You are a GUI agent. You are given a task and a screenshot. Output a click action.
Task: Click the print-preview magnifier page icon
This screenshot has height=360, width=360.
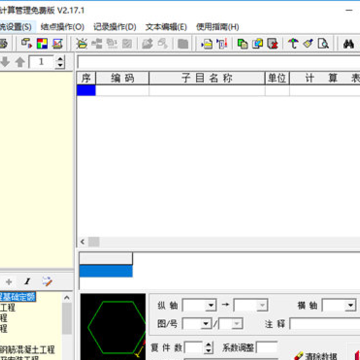323,44
